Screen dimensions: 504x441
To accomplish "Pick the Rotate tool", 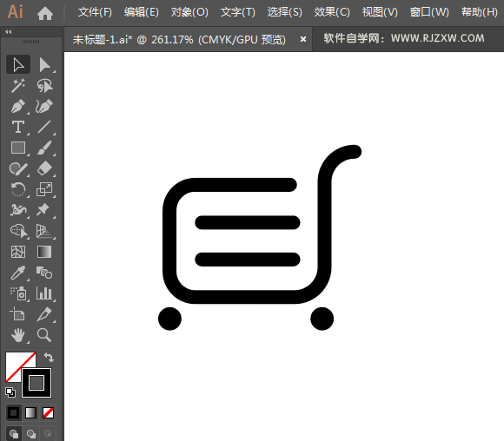I will pyautogui.click(x=18, y=189).
